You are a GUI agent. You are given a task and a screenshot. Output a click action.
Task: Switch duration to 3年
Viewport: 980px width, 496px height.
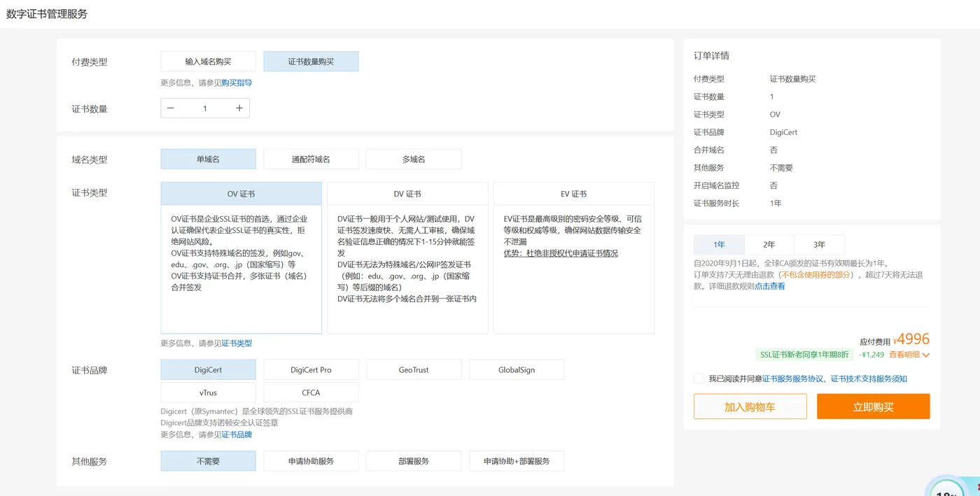click(820, 245)
